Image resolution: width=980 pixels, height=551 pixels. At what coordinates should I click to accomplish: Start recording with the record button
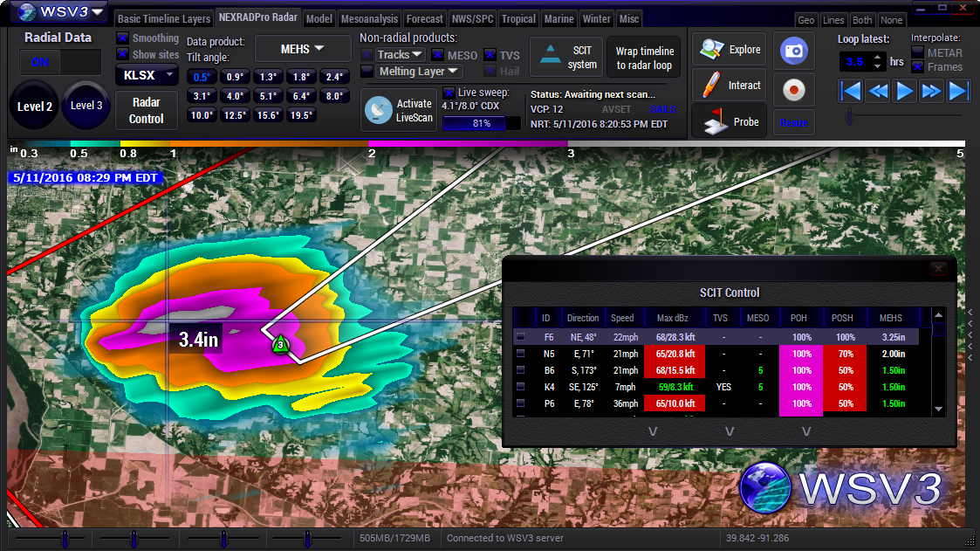click(x=794, y=90)
